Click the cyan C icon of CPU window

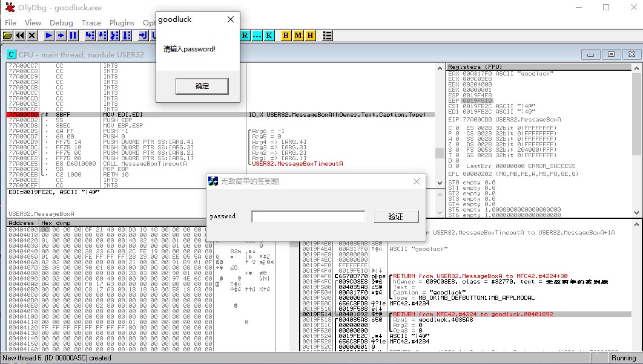(11, 54)
